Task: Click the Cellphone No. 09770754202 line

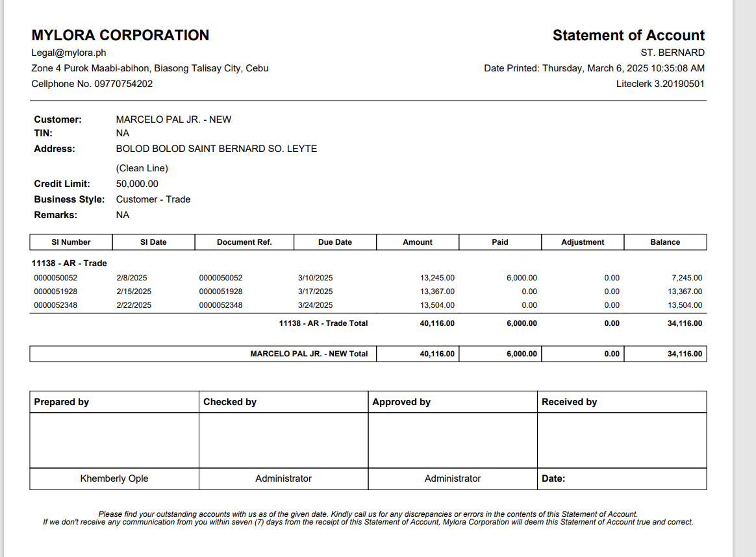Action: point(92,84)
